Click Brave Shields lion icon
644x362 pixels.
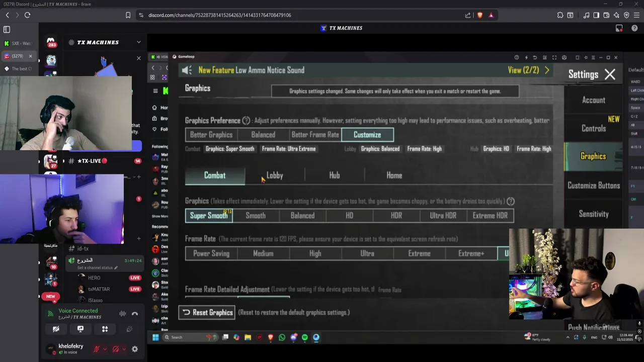point(479,15)
